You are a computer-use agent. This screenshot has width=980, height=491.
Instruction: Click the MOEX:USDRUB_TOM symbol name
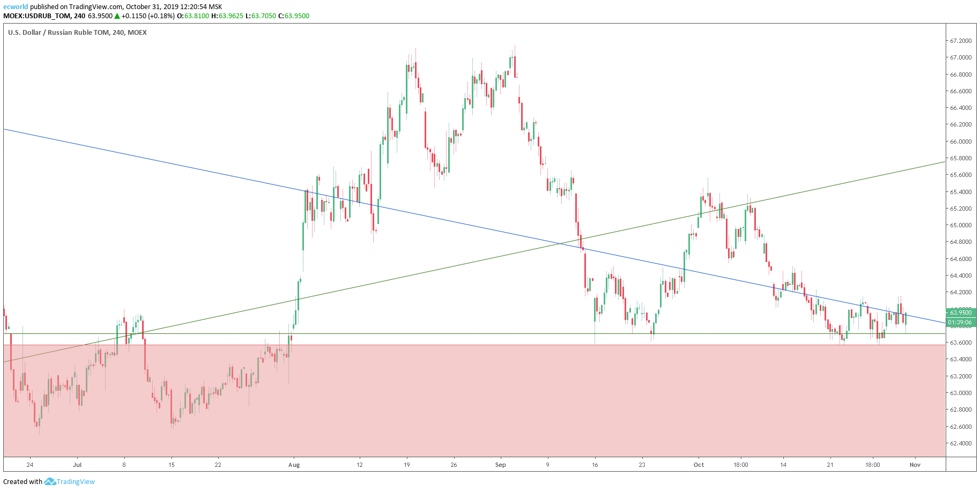36,16
